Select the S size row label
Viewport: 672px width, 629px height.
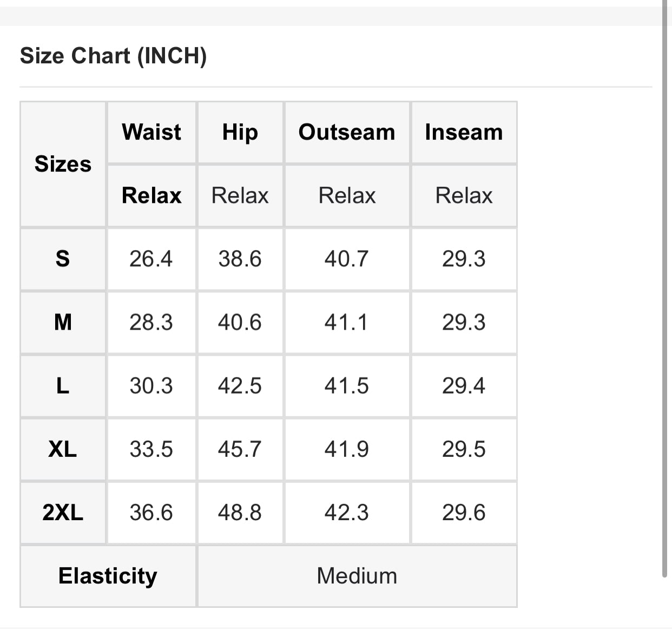click(x=63, y=259)
